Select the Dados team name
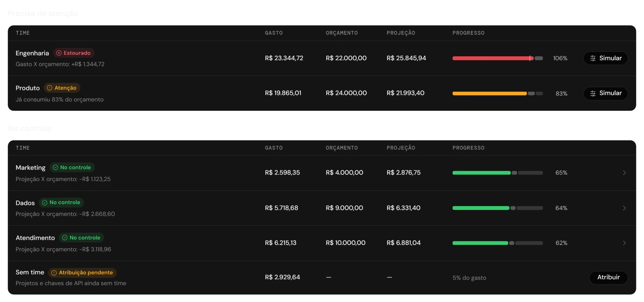The width and height of the screenshot is (644, 302). click(25, 203)
